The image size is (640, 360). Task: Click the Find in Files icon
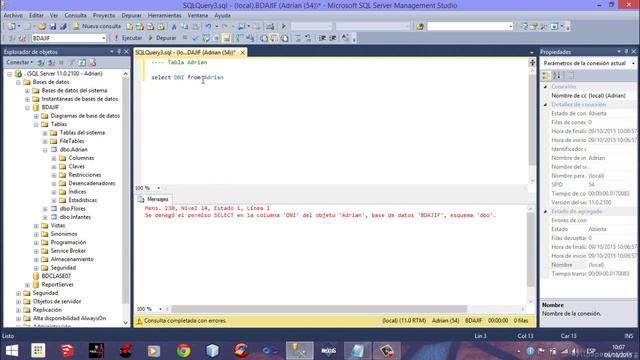point(420,27)
